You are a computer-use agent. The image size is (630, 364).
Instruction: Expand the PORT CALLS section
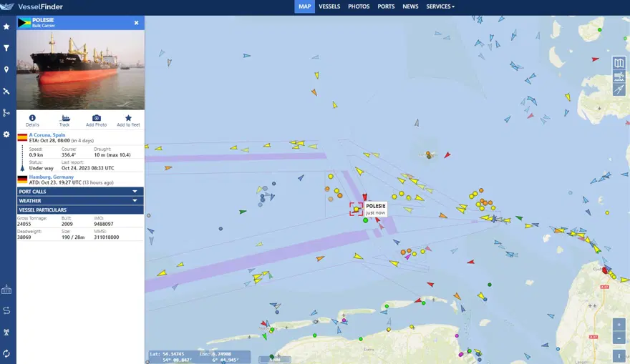80,192
